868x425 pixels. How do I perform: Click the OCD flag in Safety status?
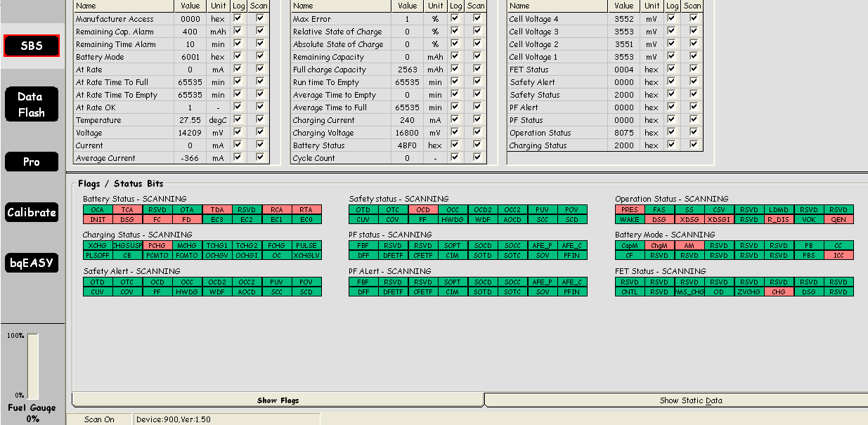pos(422,209)
